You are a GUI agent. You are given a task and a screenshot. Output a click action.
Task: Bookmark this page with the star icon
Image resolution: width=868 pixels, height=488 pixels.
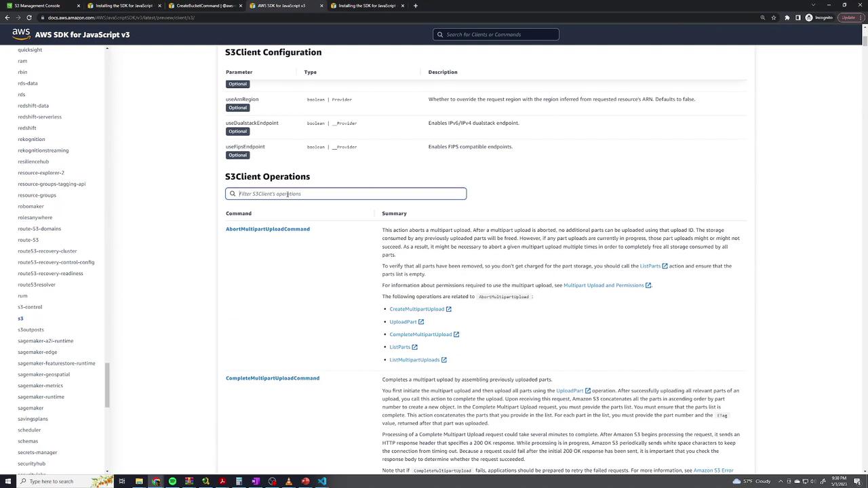pos(774,18)
